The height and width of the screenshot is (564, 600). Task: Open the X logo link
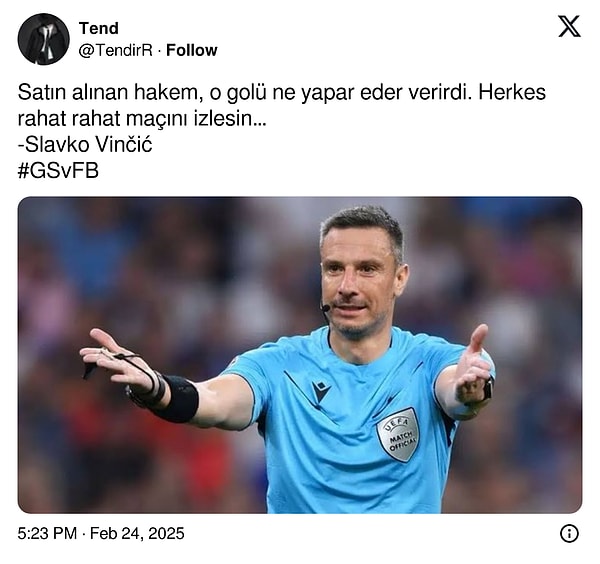(x=569, y=26)
